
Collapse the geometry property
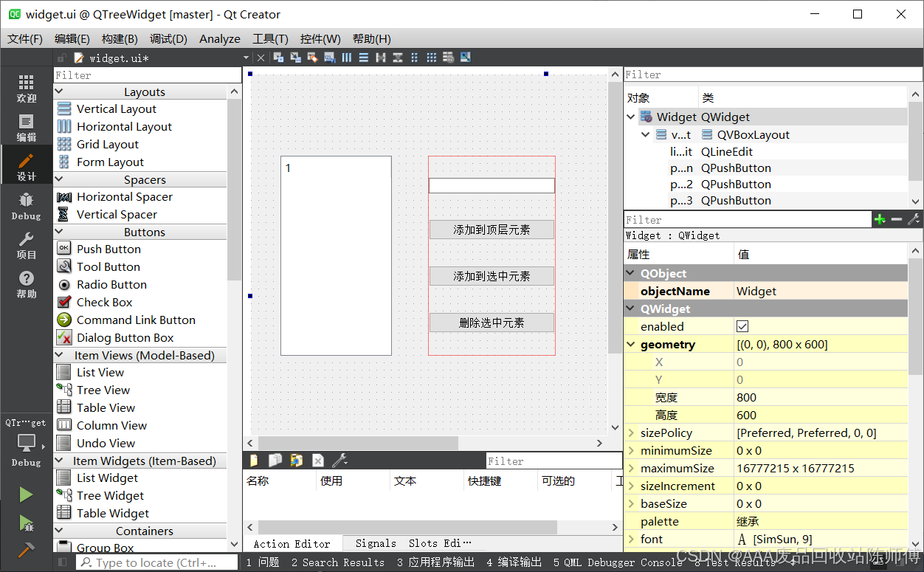(631, 344)
